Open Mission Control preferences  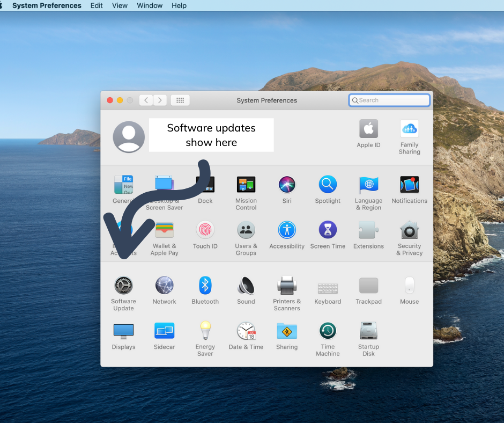tap(246, 185)
